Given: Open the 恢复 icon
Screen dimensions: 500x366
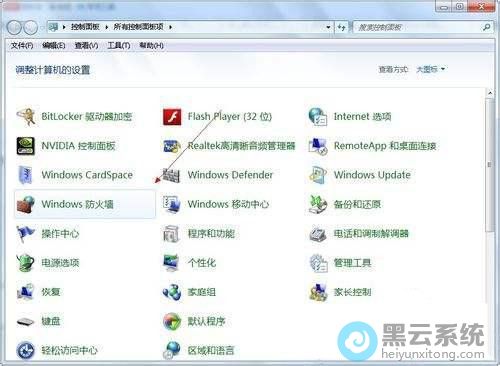Looking at the screenshot, I should click(26, 292).
